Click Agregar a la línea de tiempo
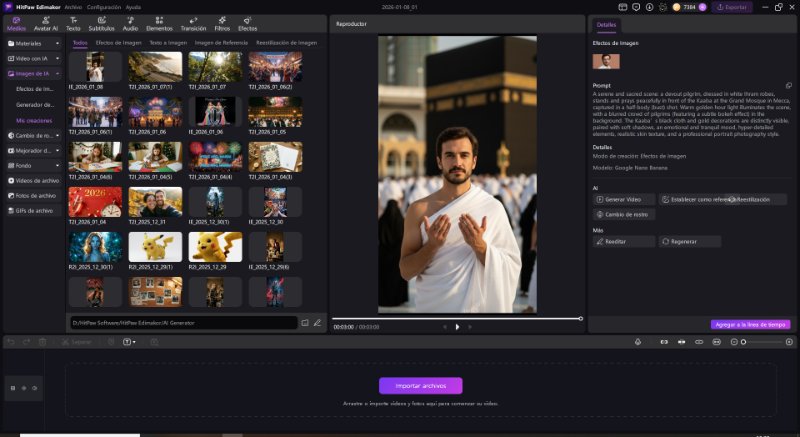The width and height of the screenshot is (800, 437). point(750,324)
